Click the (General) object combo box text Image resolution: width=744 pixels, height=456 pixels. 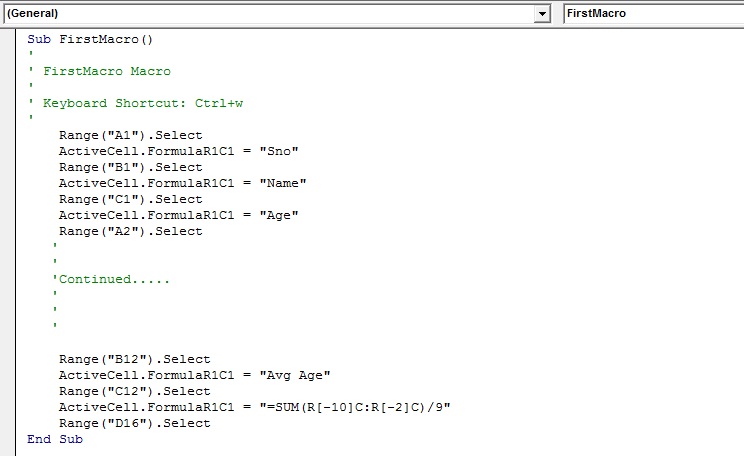33,13
